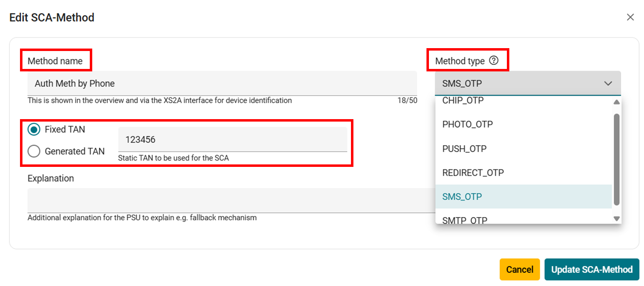The height and width of the screenshot is (286, 644).
Task: Choose CHIP_OTP from the method list
Action: click(x=463, y=101)
